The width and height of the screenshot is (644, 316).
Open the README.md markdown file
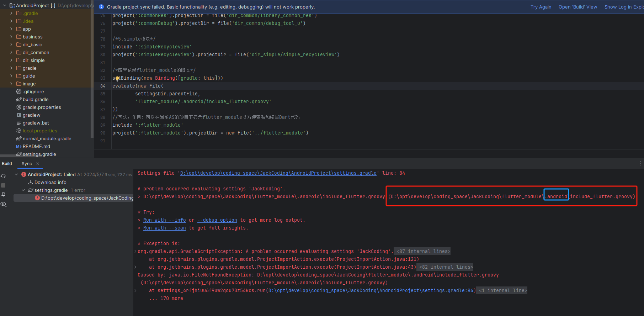(x=36, y=146)
